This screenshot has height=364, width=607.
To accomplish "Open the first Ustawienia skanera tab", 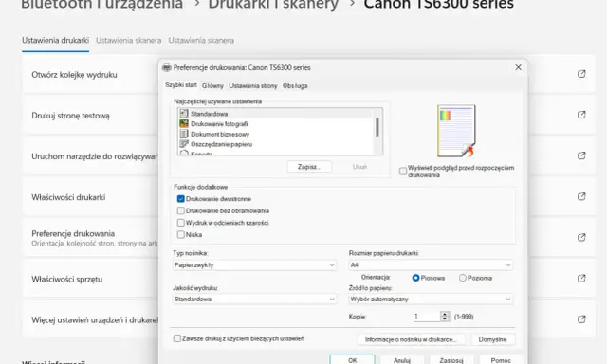I will [x=129, y=40].
